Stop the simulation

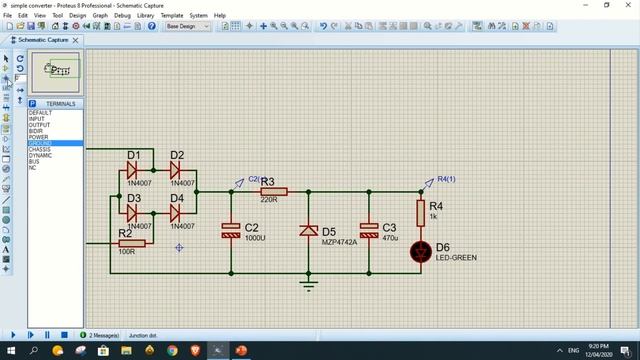pos(64,335)
